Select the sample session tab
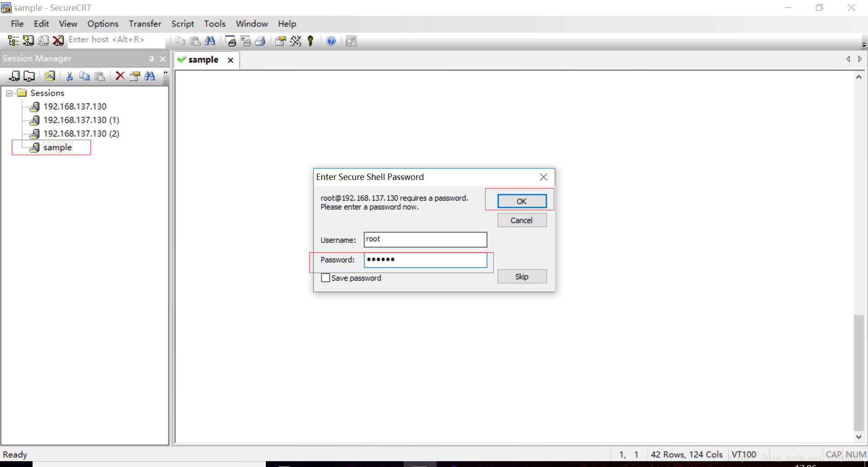 pyautogui.click(x=203, y=60)
